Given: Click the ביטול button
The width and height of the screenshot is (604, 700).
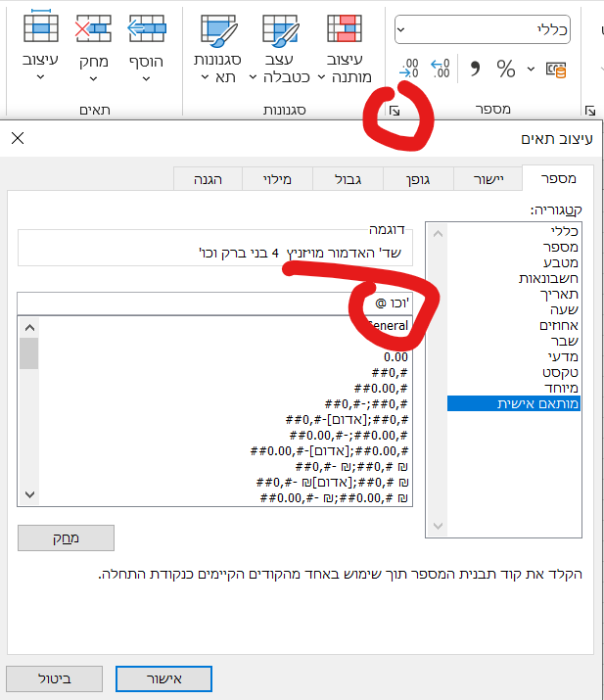Looking at the screenshot, I should coord(55,679).
